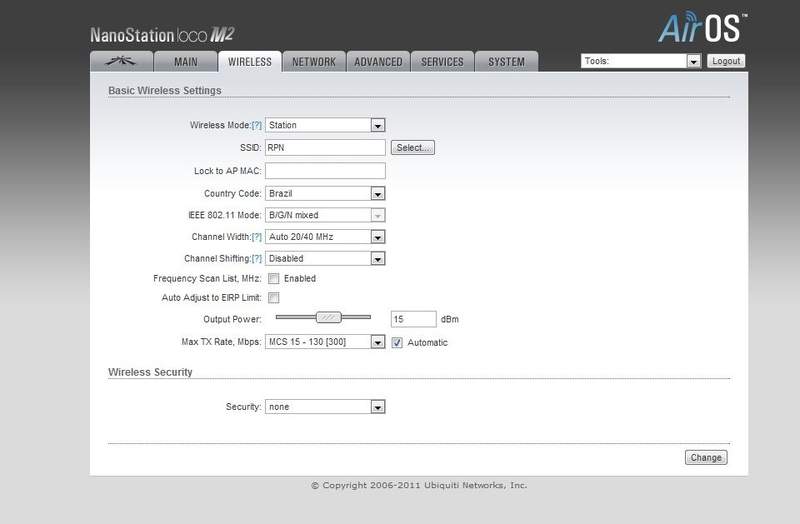
Task: Click the Output Power dBm value field
Action: (x=413, y=319)
